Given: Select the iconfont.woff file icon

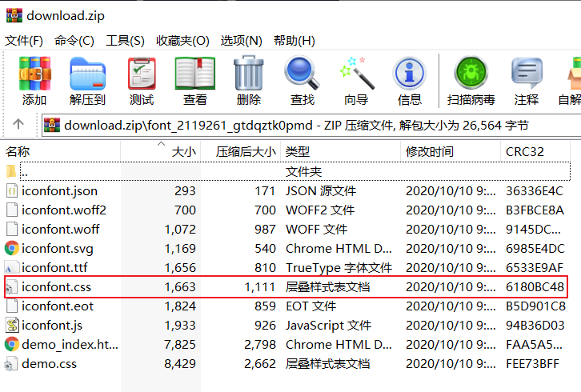Looking at the screenshot, I should click(12, 229).
